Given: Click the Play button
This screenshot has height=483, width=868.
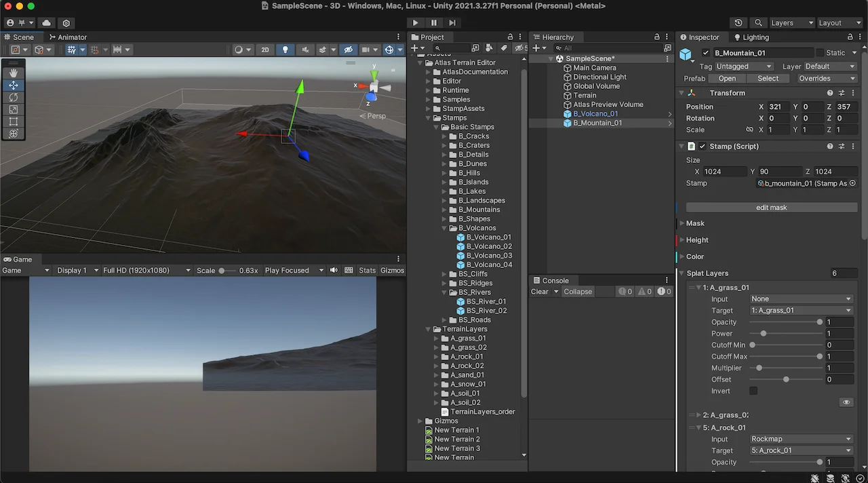Looking at the screenshot, I should (416, 22).
